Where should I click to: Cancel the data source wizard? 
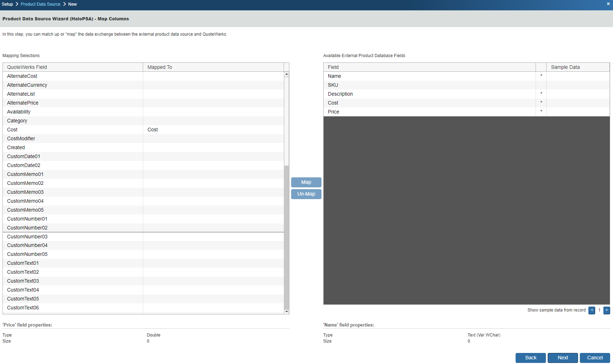pos(595,358)
